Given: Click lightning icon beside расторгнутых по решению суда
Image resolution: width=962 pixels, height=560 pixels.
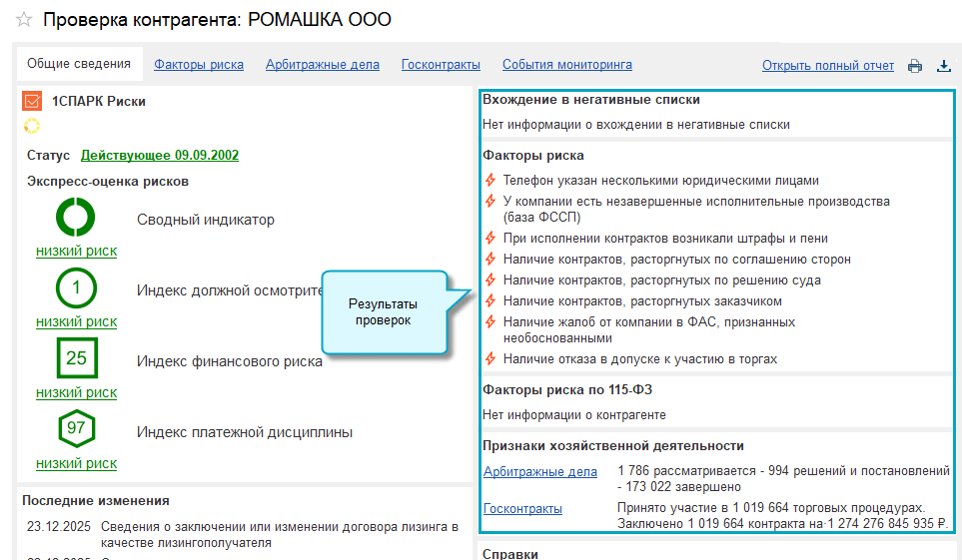Looking at the screenshot, I should point(490,280).
